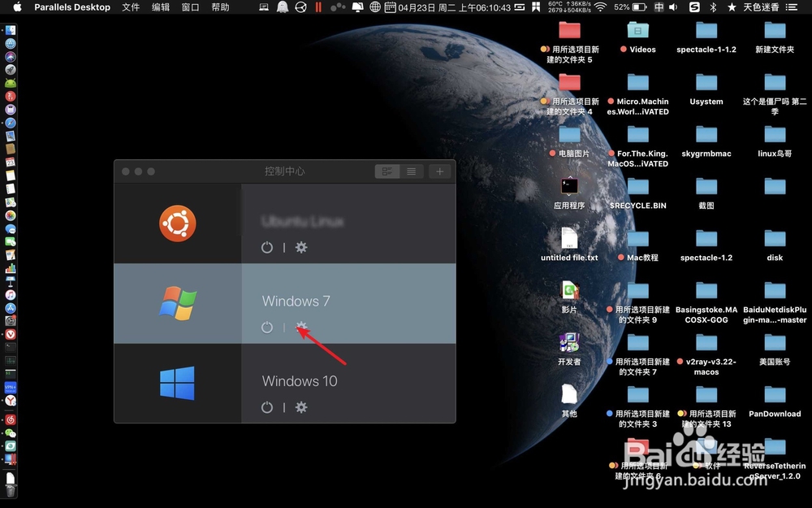Open Launchpad rocket in the Dock
This screenshot has height=508, width=812.
pyautogui.click(x=11, y=69)
